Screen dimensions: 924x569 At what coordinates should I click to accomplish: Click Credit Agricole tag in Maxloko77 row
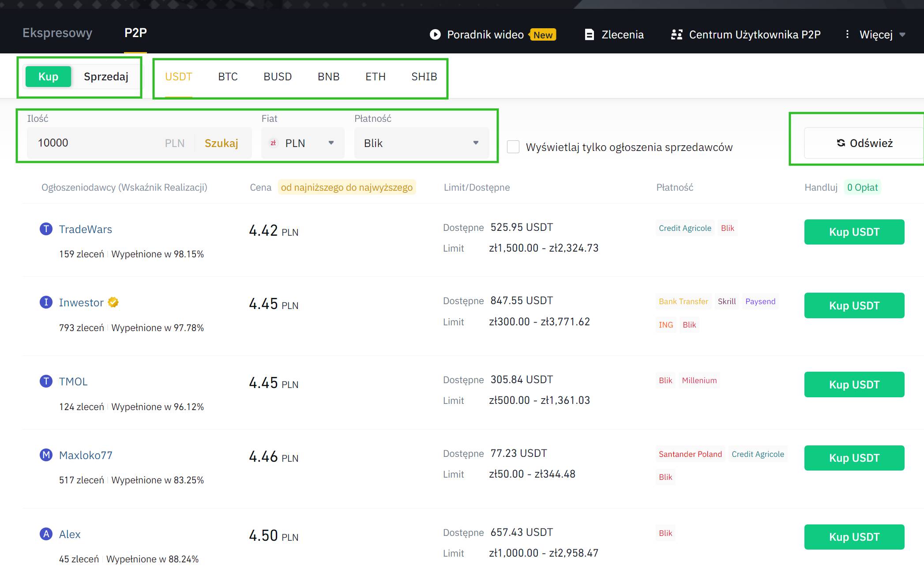pos(758,454)
